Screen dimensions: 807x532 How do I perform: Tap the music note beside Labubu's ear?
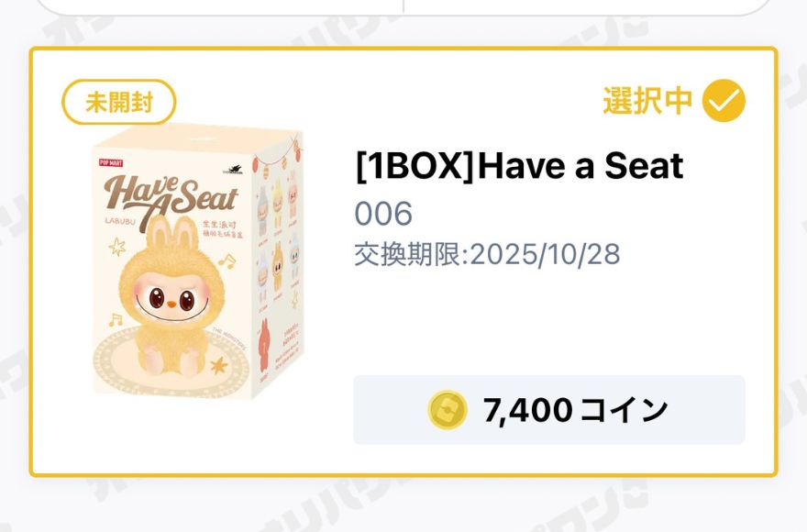(x=227, y=260)
